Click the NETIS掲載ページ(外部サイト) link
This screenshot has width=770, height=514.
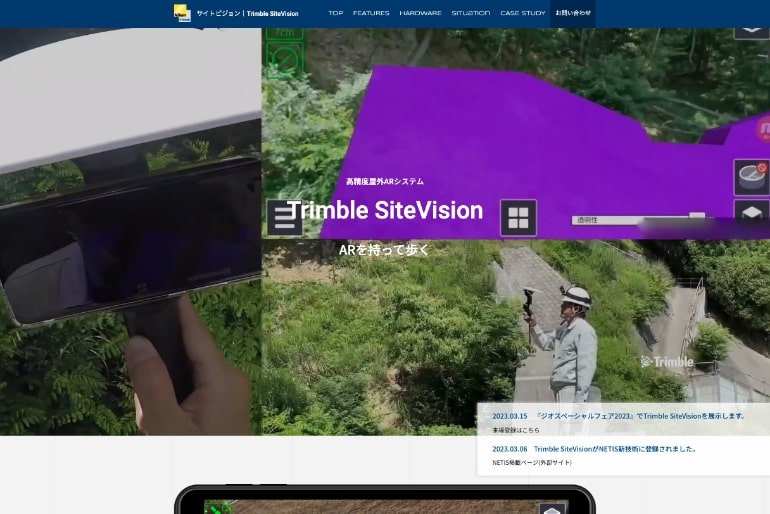coord(532,462)
